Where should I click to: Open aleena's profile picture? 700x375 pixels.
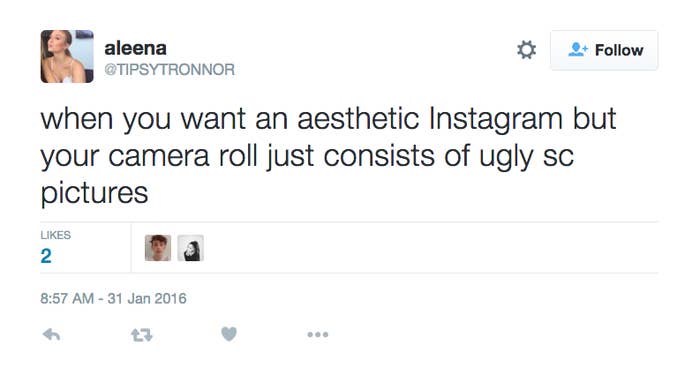[x=67, y=56]
